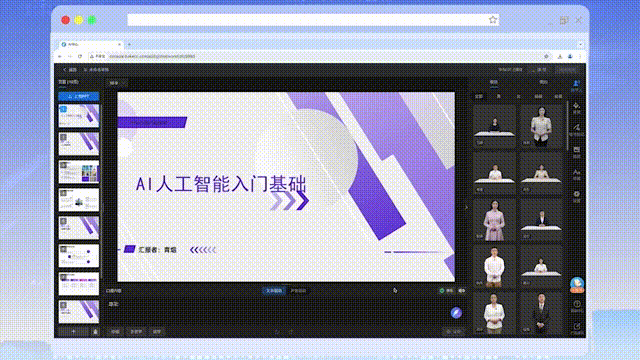This screenshot has height=360, width=640.
Task: Select slide thumbnail 1
Action: pos(79,116)
